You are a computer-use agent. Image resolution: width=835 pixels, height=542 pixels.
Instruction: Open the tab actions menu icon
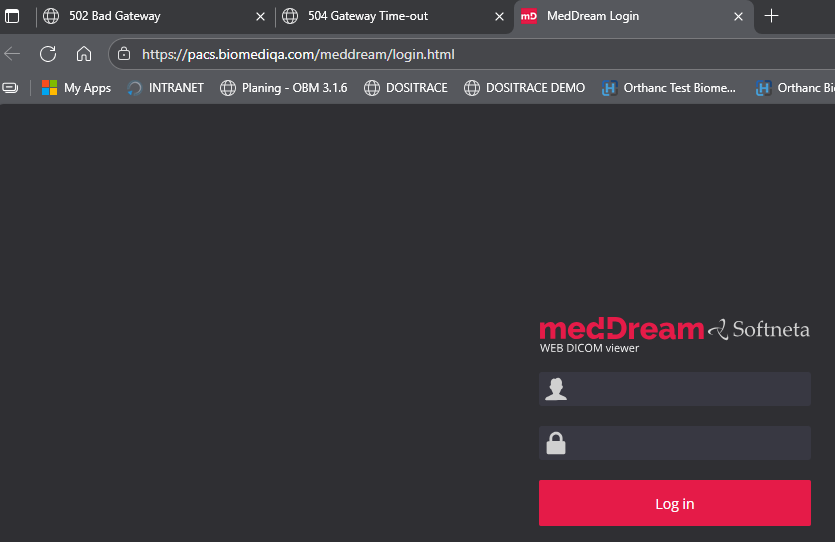[12, 16]
